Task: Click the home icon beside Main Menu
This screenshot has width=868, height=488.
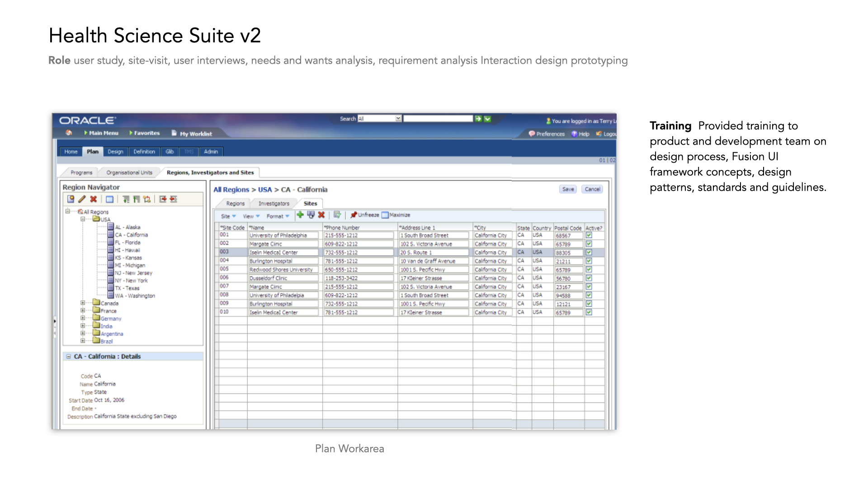Action: pos(69,133)
